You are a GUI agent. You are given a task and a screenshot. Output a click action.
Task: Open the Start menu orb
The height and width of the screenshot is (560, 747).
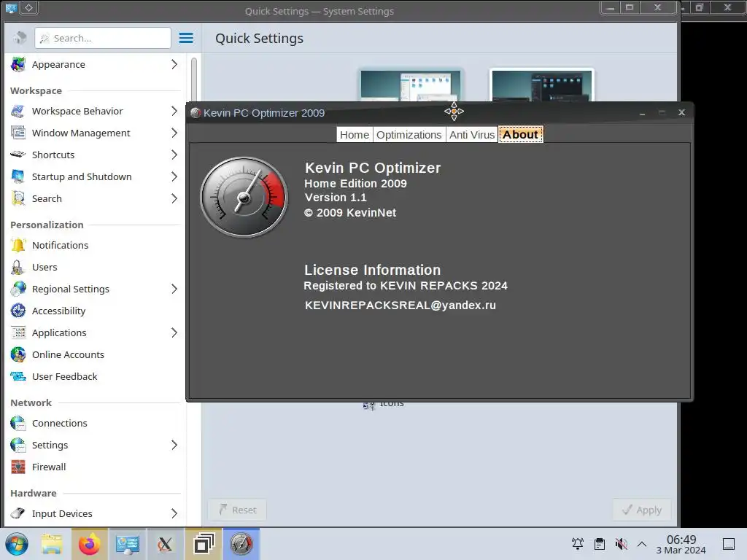tap(17, 544)
